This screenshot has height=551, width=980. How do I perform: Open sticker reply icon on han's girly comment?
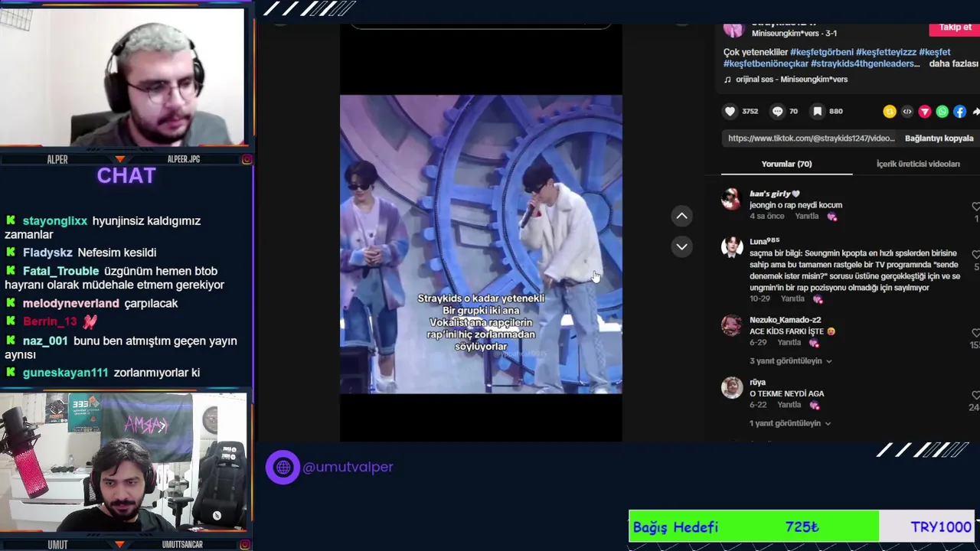[x=832, y=217]
